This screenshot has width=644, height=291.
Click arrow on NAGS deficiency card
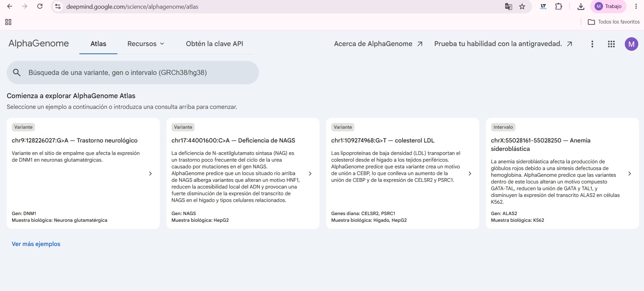310,174
